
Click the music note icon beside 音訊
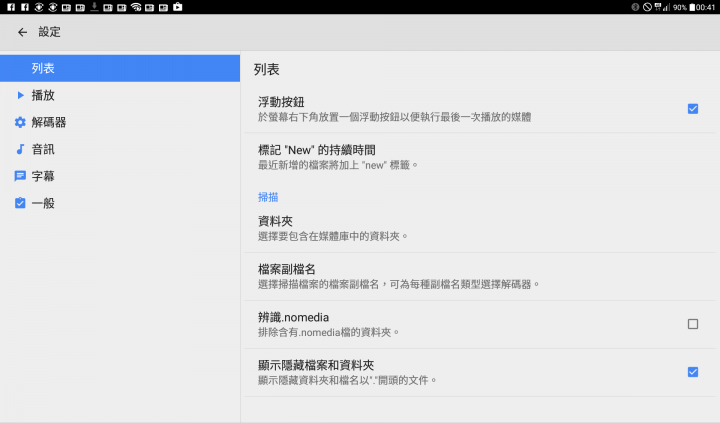20,149
